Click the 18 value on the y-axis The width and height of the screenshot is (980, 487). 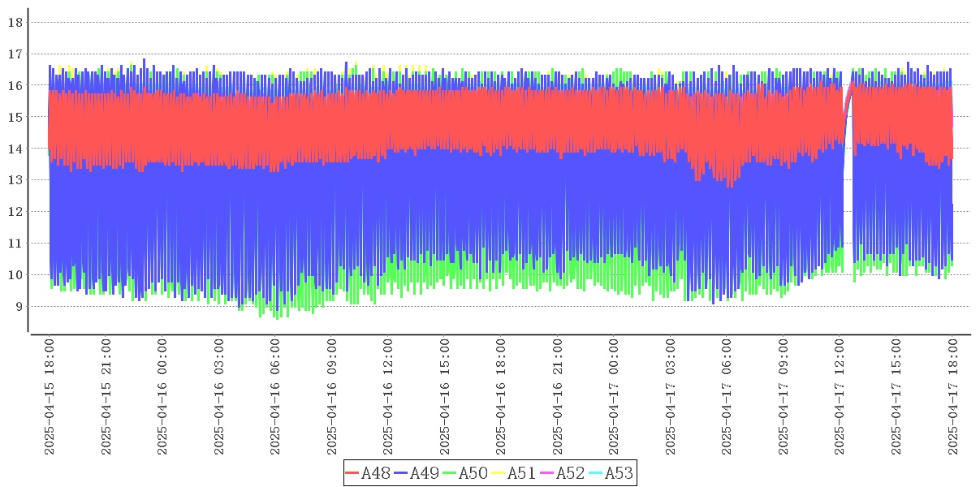click(x=15, y=22)
